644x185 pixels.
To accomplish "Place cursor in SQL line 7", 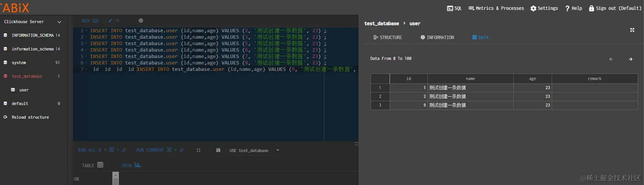I will (x=224, y=69).
